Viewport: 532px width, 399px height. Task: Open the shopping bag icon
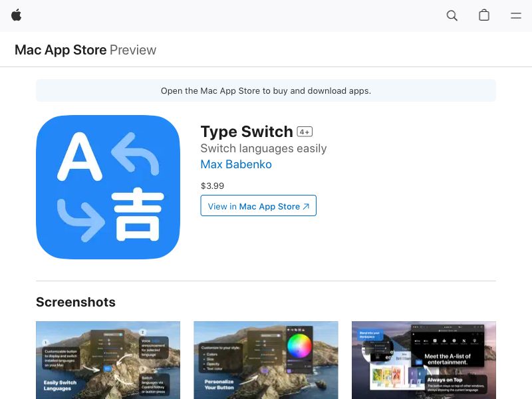[484, 15]
